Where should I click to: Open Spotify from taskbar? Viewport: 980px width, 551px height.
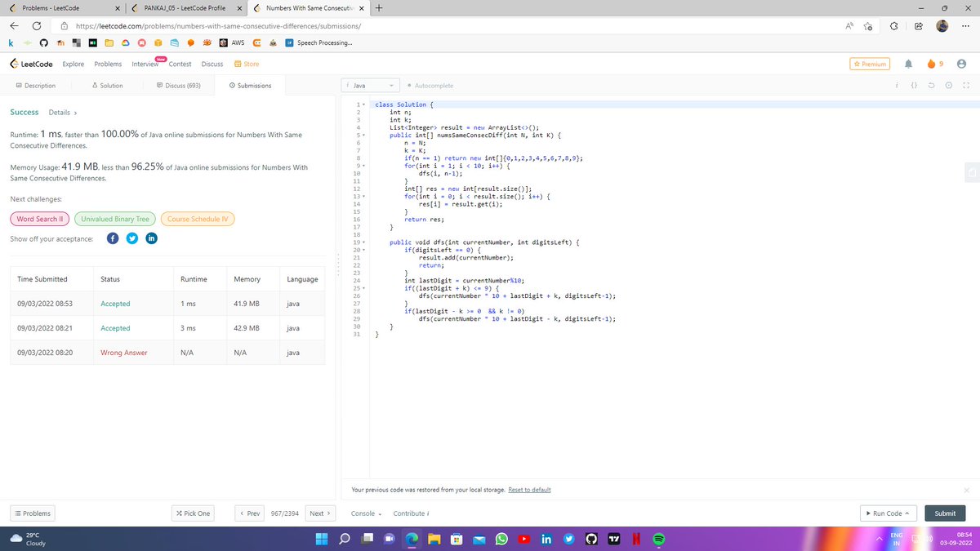click(x=660, y=539)
